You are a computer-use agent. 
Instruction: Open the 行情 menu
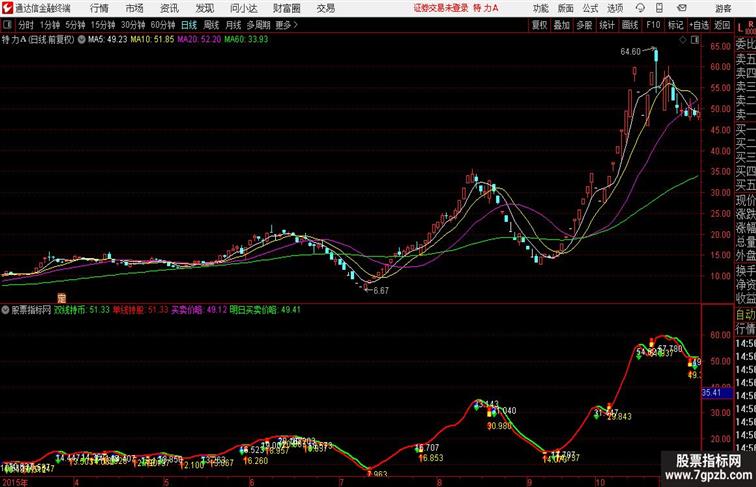pyautogui.click(x=99, y=8)
